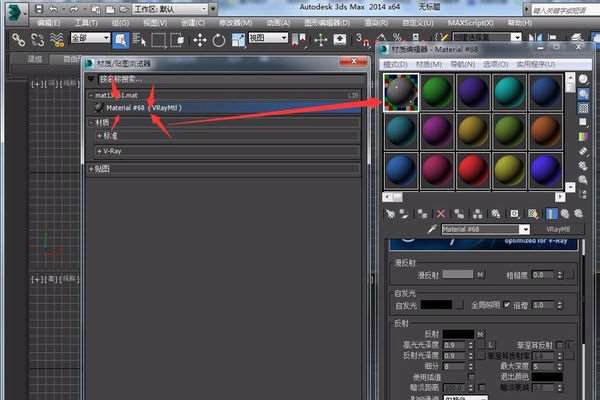Click the map button beside 反射 swatch
The width and height of the screenshot is (600, 400).
coord(480,334)
